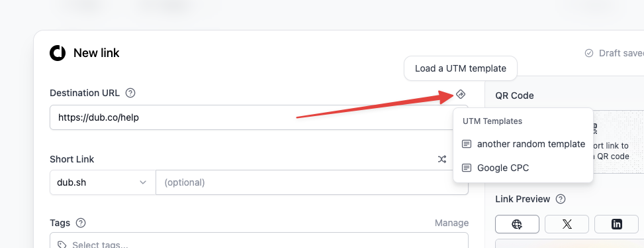The height and width of the screenshot is (248, 644).
Task: Click the document icon beside Google CPC
Action: click(x=467, y=168)
